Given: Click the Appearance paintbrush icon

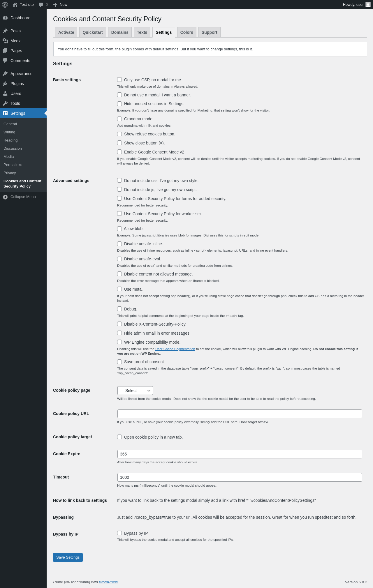Looking at the screenshot, I should pos(5,74).
